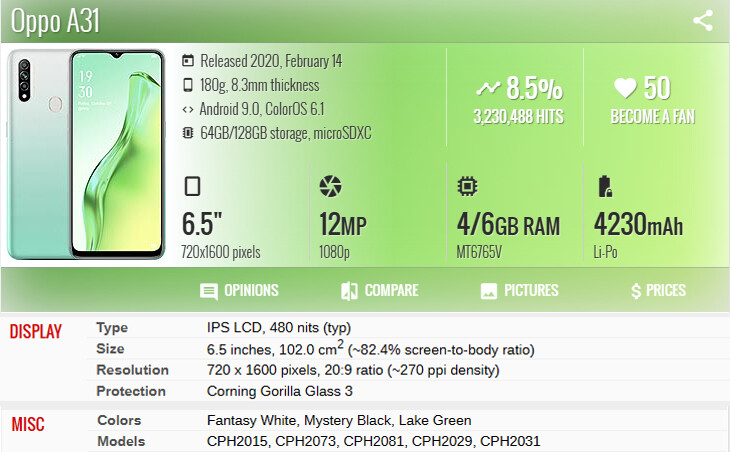Open the Oppo A31 phone image
The width and height of the screenshot is (730, 452).
[x=85, y=155]
